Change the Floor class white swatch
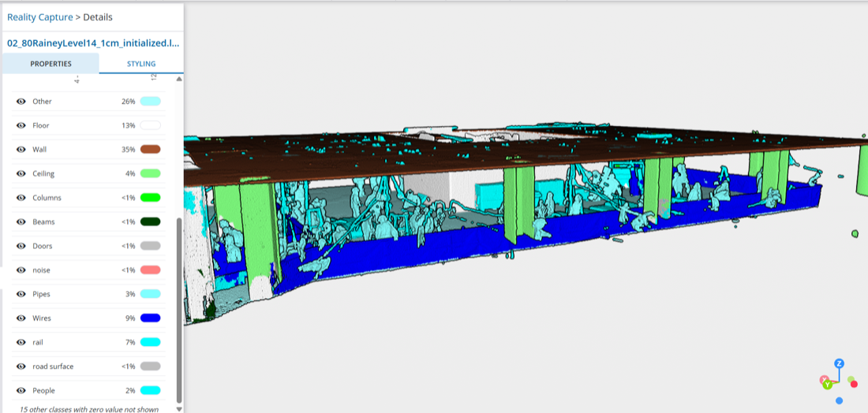 click(x=151, y=125)
